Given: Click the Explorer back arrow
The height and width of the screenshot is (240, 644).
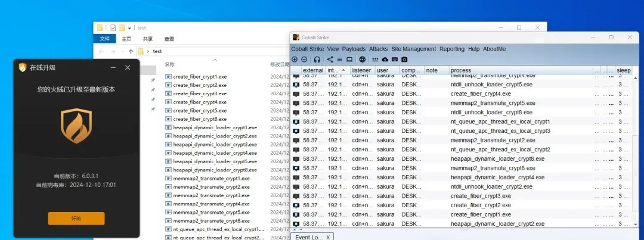Looking at the screenshot, I should pos(101,52).
